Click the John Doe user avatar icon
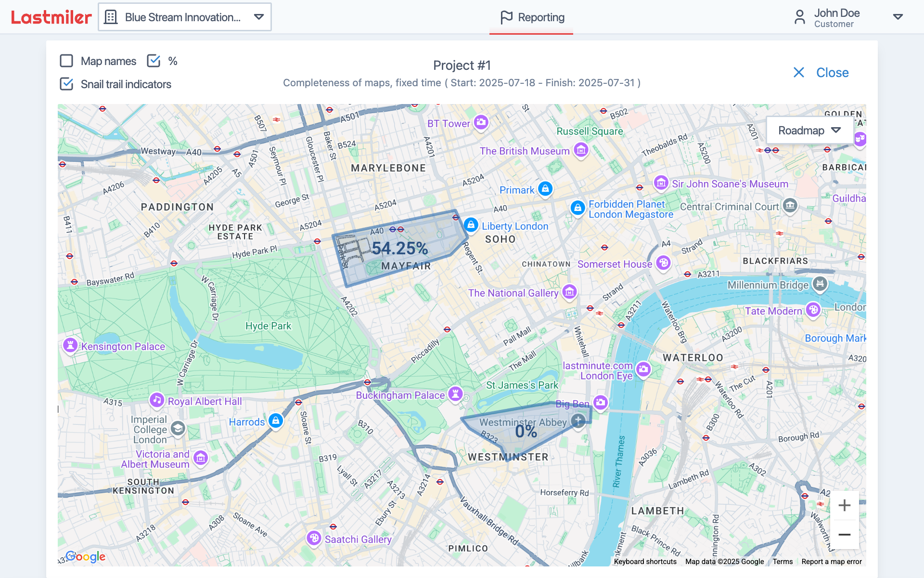 click(x=799, y=17)
